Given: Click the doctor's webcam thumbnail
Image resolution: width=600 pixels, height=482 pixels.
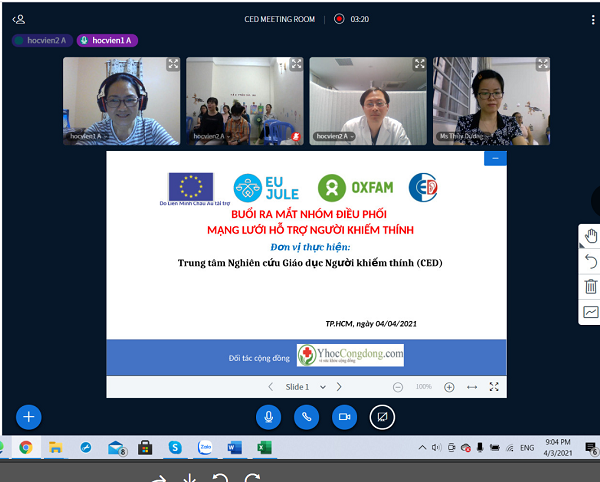Looking at the screenshot, I should coord(368,101).
